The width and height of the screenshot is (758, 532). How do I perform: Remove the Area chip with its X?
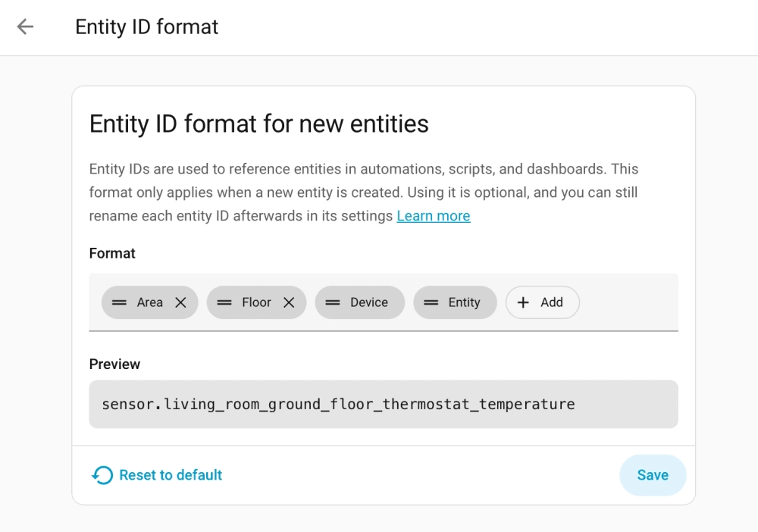[x=181, y=302]
